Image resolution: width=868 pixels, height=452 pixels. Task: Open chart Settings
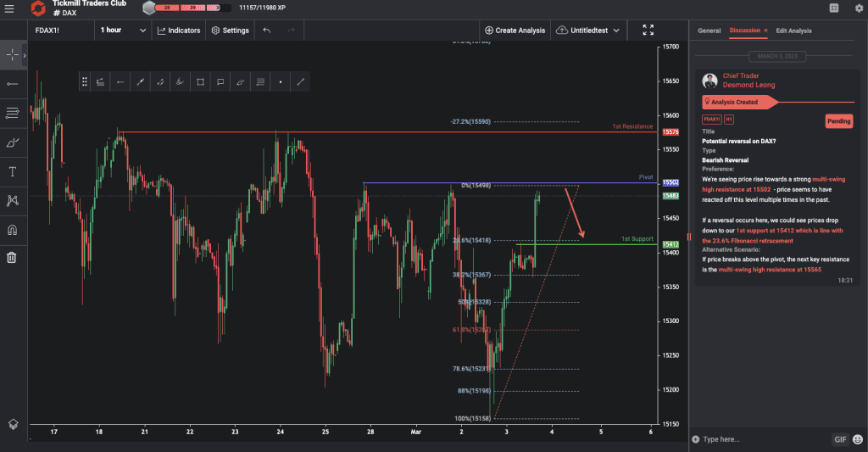click(231, 31)
